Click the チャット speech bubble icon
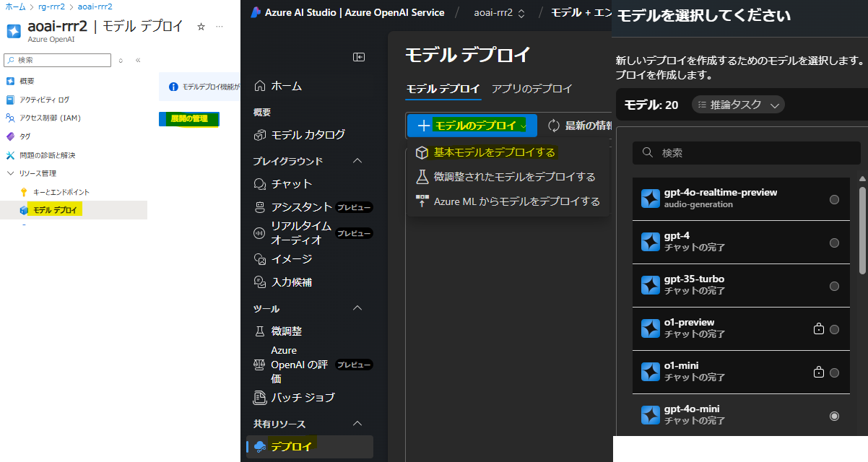Screen dimensions: 868x462 260,184
